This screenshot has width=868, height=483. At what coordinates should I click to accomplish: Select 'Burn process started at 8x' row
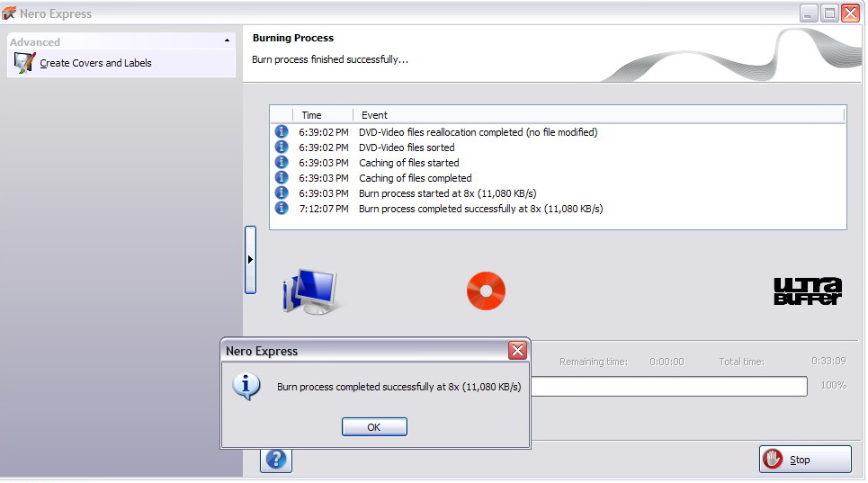pos(558,193)
